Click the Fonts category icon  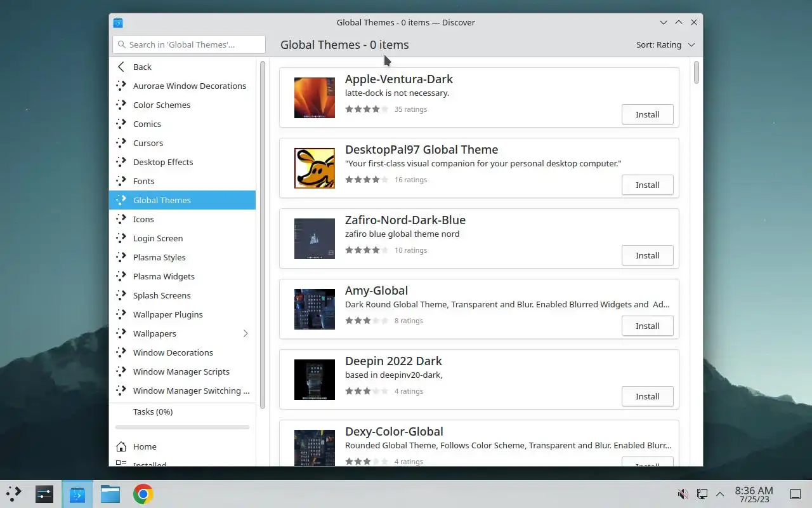[121, 181]
